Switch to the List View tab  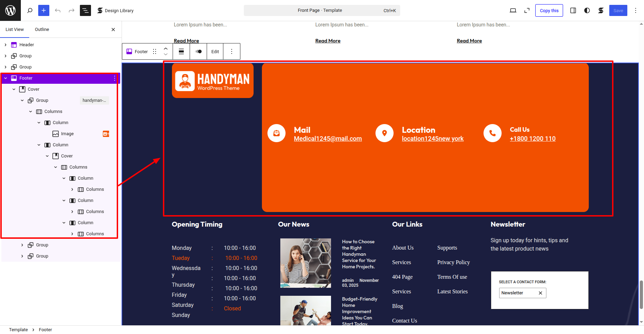(15, 30)
